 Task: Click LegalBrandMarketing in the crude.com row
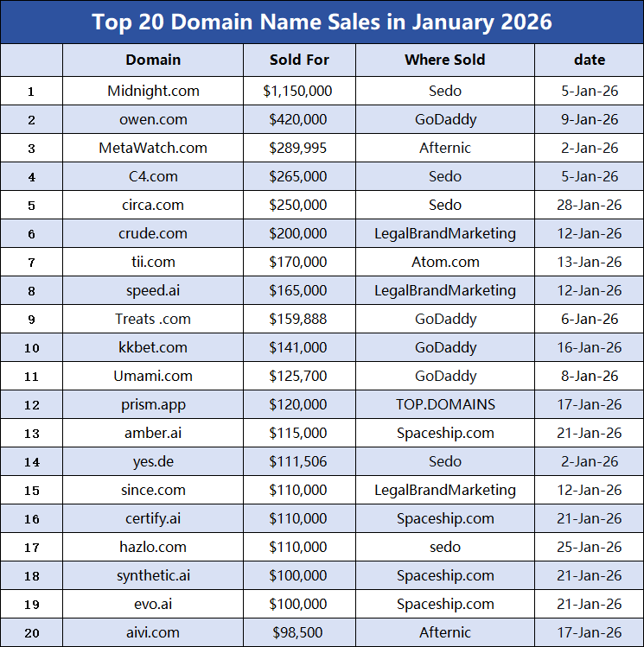[445, 233]
